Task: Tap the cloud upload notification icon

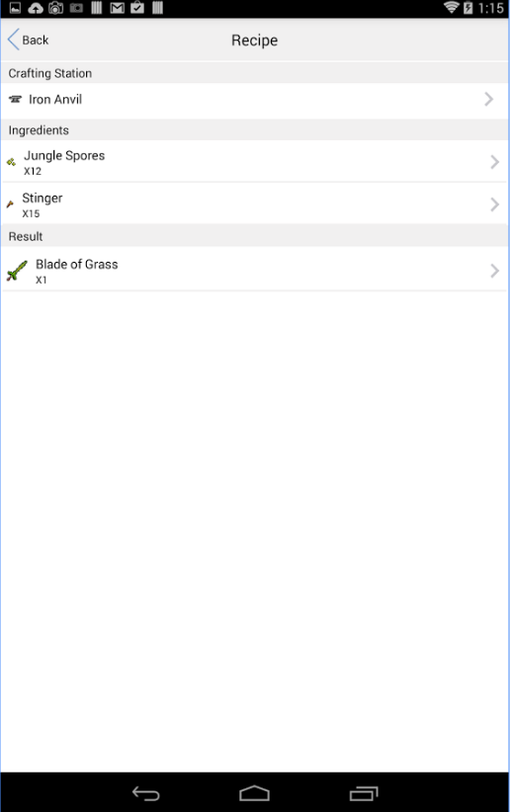Action: [36, 8]
